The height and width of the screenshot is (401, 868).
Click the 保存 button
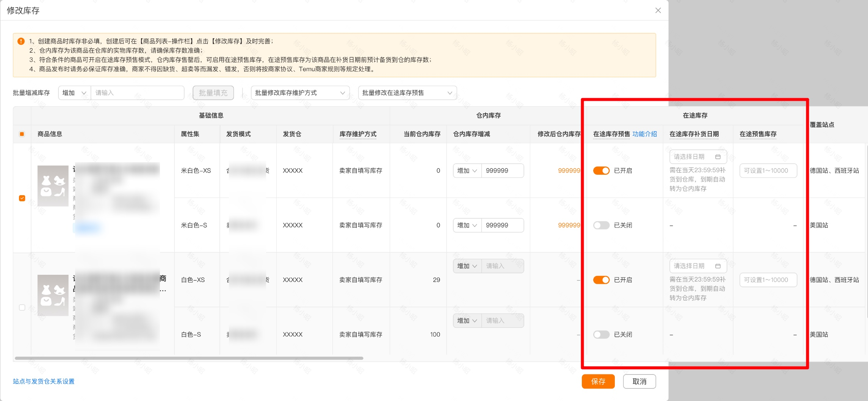coord(598,381)
